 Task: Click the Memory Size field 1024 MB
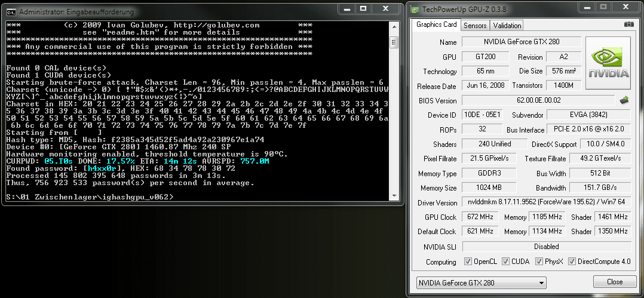[489, 188]
